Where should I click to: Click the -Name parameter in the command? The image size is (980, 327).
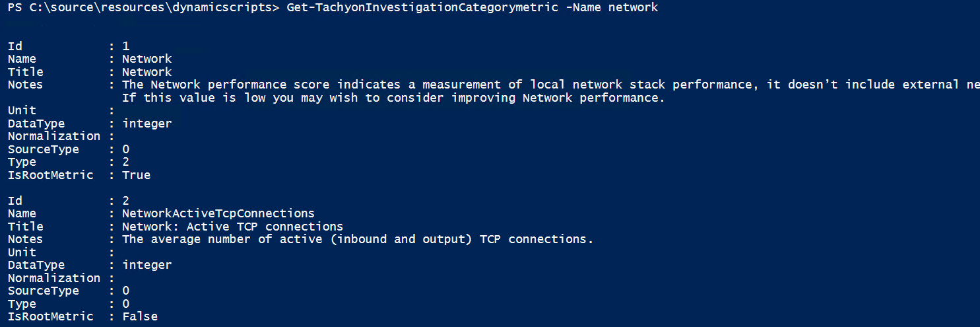[x=583, y=7]
